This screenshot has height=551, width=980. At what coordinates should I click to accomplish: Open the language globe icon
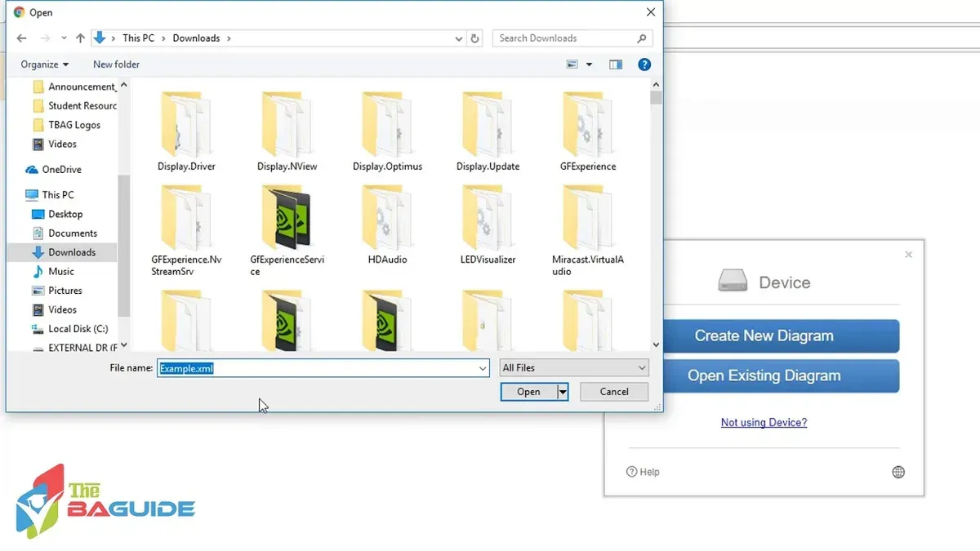pyautogui.click(x=898, y=472)
